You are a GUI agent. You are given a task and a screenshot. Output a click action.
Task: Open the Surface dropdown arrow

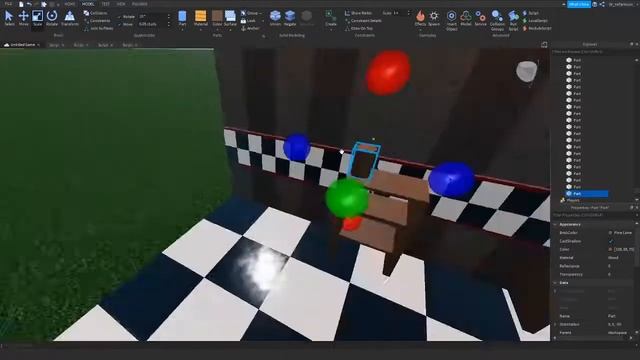click(230, 29)
